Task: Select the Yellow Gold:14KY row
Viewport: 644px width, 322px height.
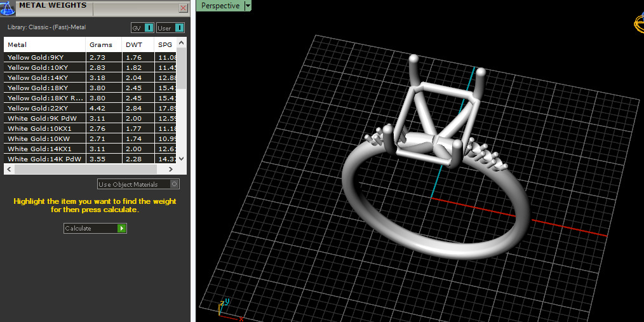Action: pos(90,77)
